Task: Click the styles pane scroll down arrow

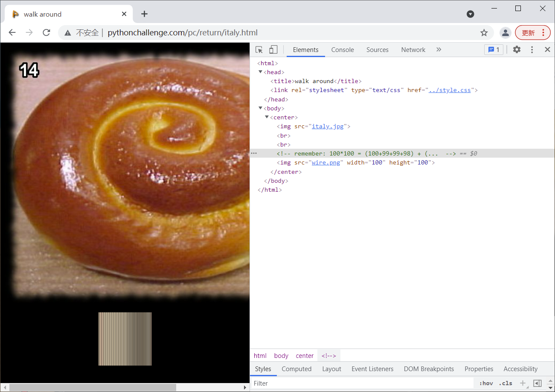Action: 551,387
